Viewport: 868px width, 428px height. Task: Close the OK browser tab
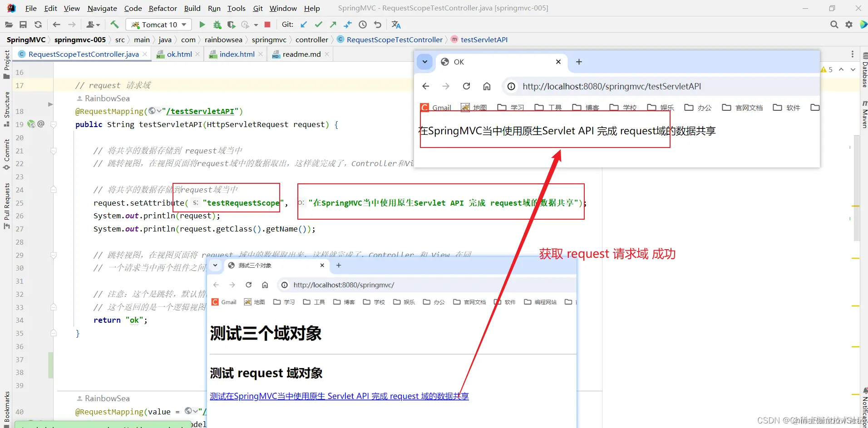point(558,62)
